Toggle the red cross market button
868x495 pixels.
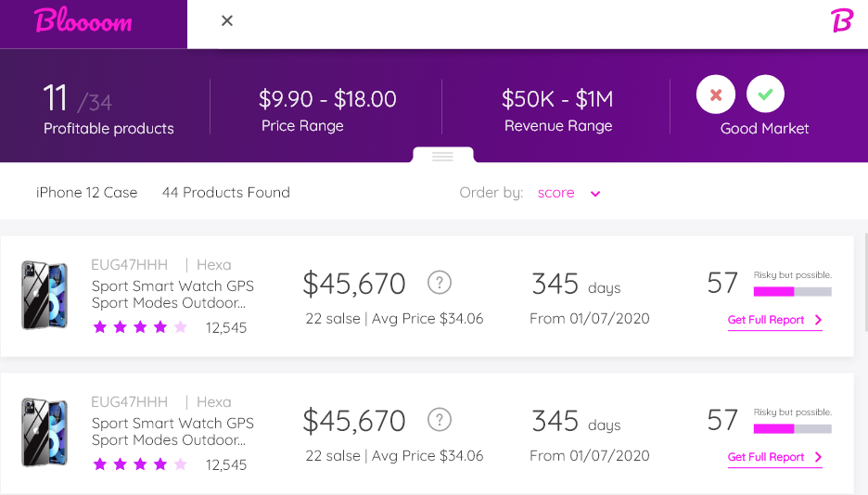pos(716,95)
